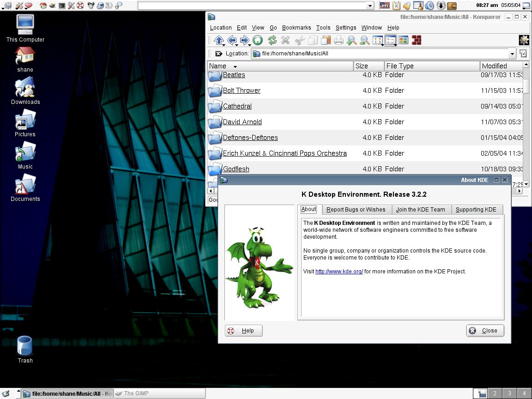Click the Up arrow in Konqueror toolbar
Screen dimensions: 532x399
coord(218,40)
